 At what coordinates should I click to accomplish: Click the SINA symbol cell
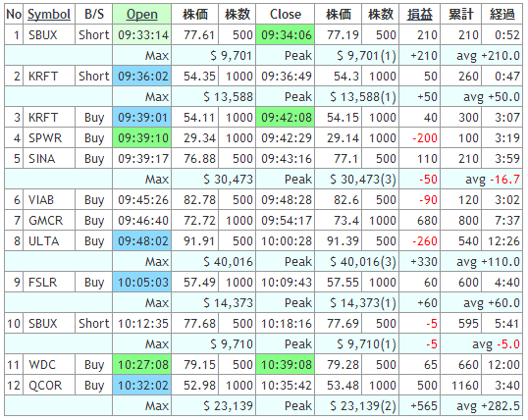49,159
